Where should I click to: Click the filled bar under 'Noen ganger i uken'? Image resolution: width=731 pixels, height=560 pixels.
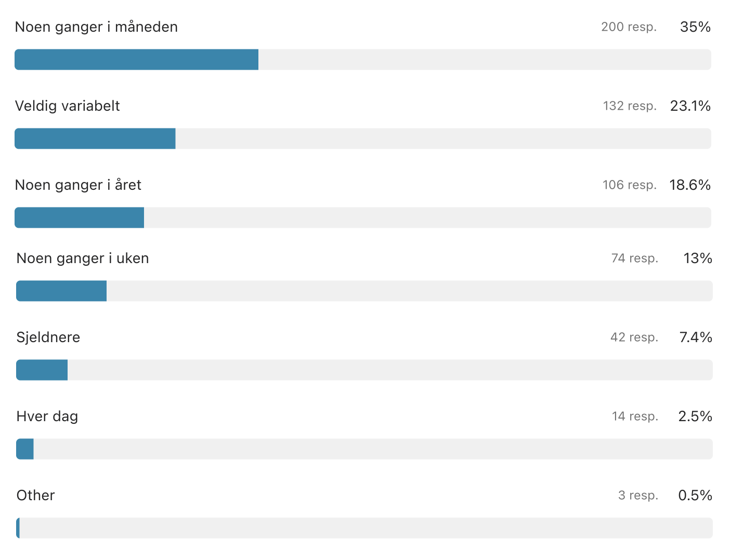click(x=61, y=291)
